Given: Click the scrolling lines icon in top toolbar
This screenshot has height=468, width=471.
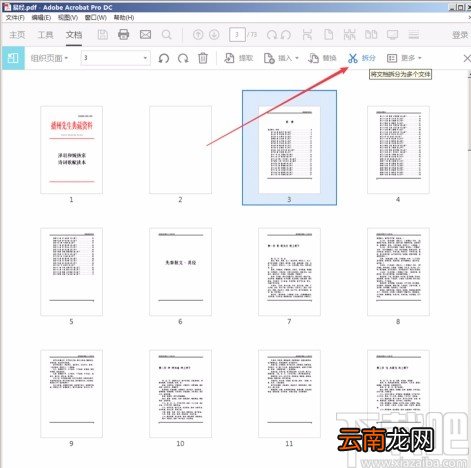Looking at the screenshot, I should click(x=414, y=35).
